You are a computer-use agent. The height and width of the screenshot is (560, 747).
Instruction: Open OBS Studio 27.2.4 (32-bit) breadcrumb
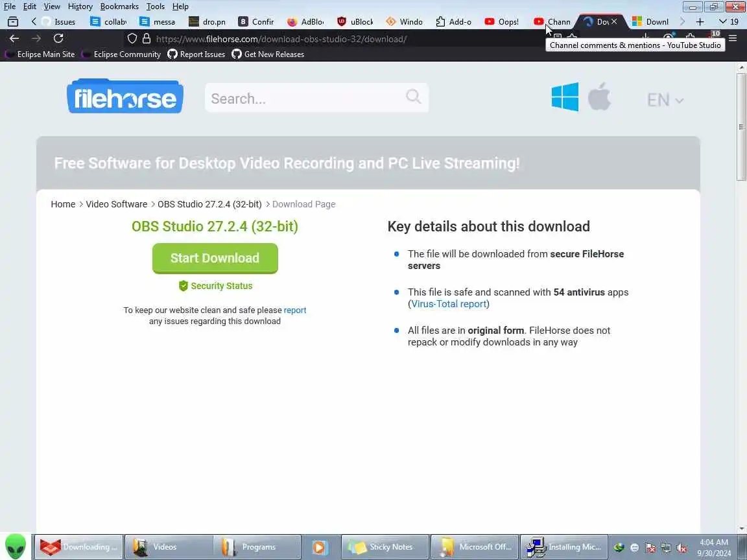209,204
